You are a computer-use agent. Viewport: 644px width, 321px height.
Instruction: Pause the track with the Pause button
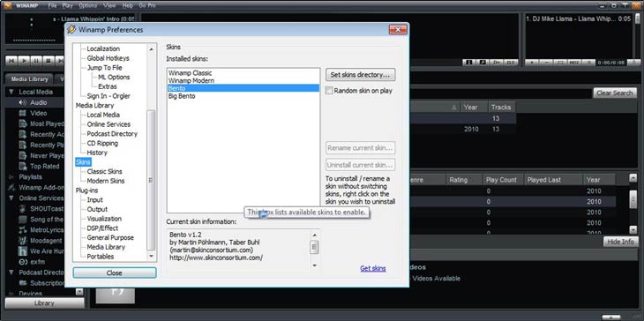36,61
